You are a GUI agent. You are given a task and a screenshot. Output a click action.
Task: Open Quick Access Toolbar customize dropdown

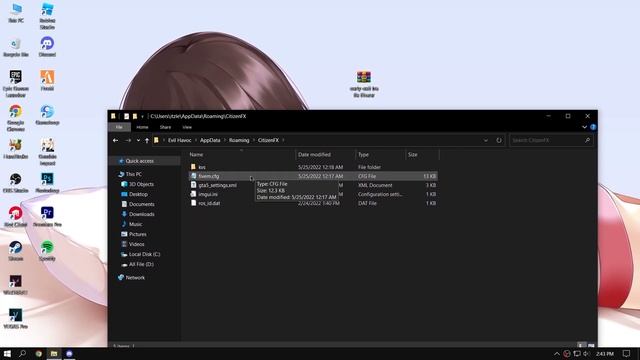pyautogui.click(x=142, y=116)
